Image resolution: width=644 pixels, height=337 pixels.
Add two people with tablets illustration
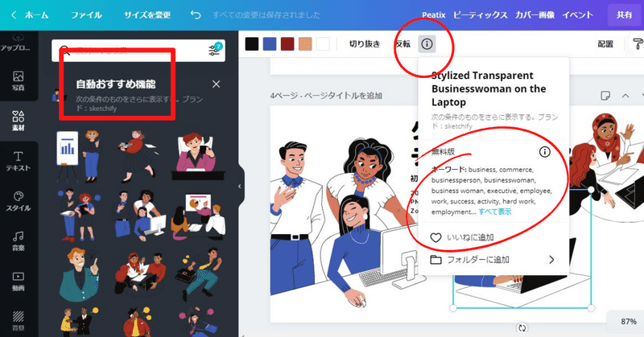[78, 215]
